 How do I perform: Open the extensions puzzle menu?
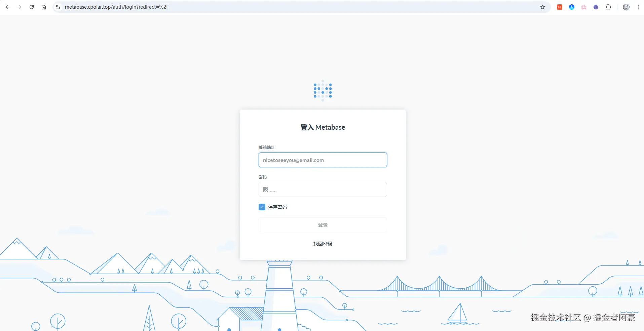click(608, 7)
